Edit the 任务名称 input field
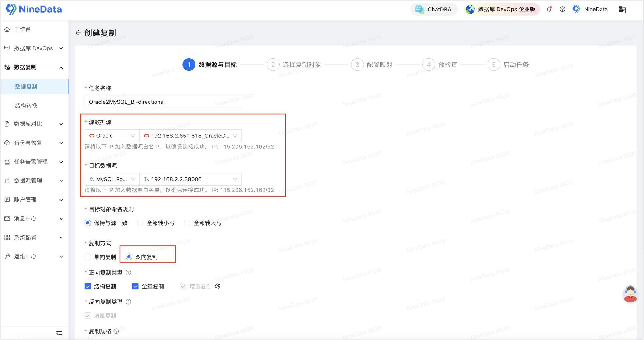 [163, 102]
